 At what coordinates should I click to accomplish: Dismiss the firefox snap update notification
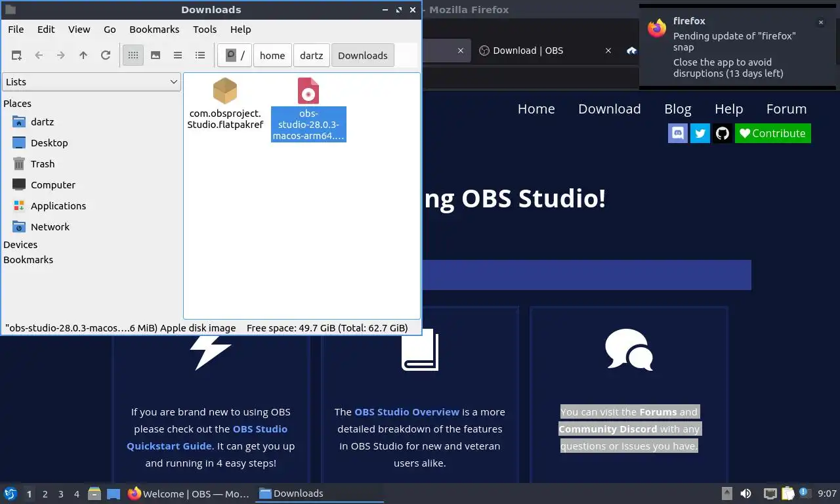pos(820,22)
